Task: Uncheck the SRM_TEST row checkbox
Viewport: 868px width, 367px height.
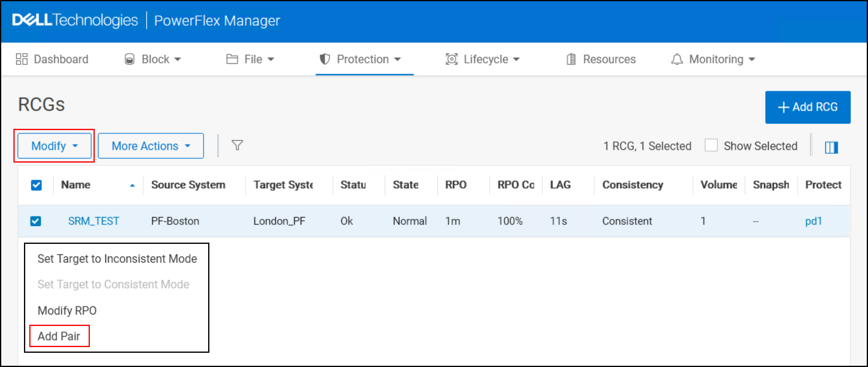Action: 36,221
